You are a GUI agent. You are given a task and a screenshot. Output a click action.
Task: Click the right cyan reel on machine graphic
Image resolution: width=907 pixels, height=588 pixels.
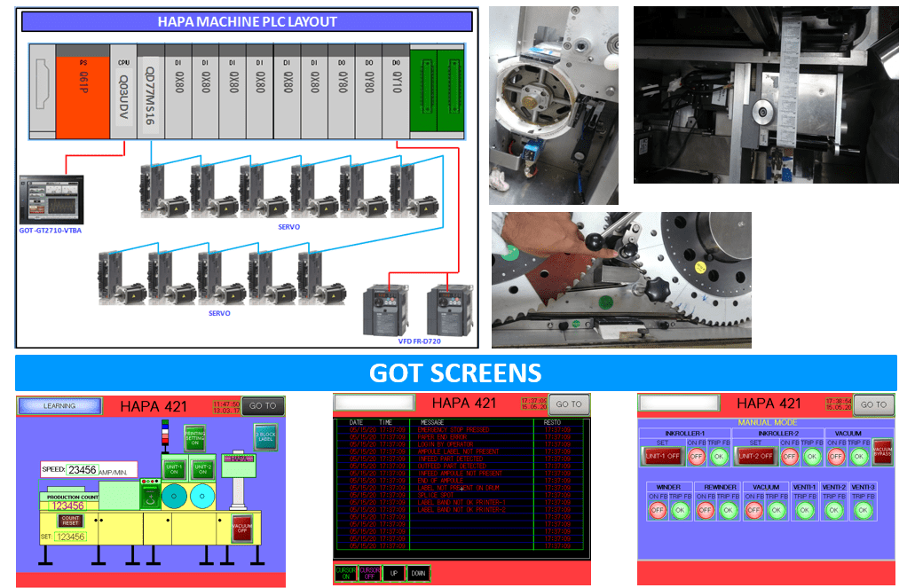click(201, 496)
